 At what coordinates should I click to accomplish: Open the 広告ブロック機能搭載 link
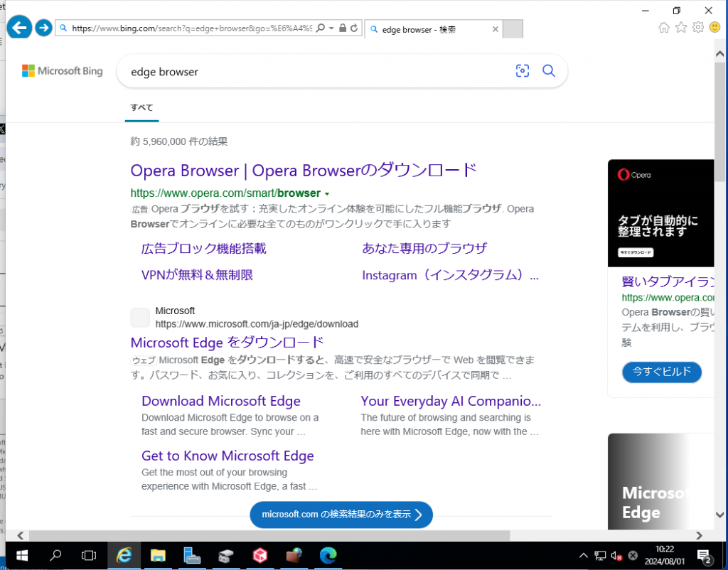204,248
